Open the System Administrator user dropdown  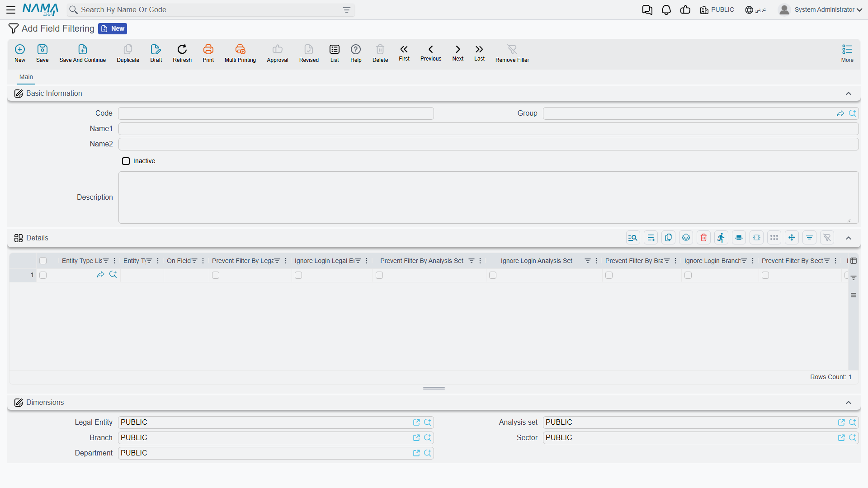coord(820,10)
